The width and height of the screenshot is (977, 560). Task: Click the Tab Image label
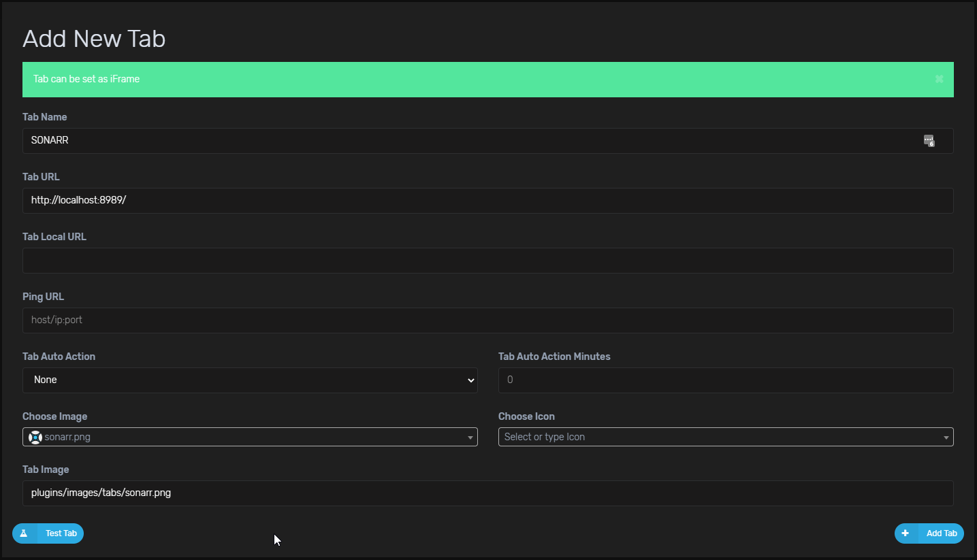pos(46,470)
